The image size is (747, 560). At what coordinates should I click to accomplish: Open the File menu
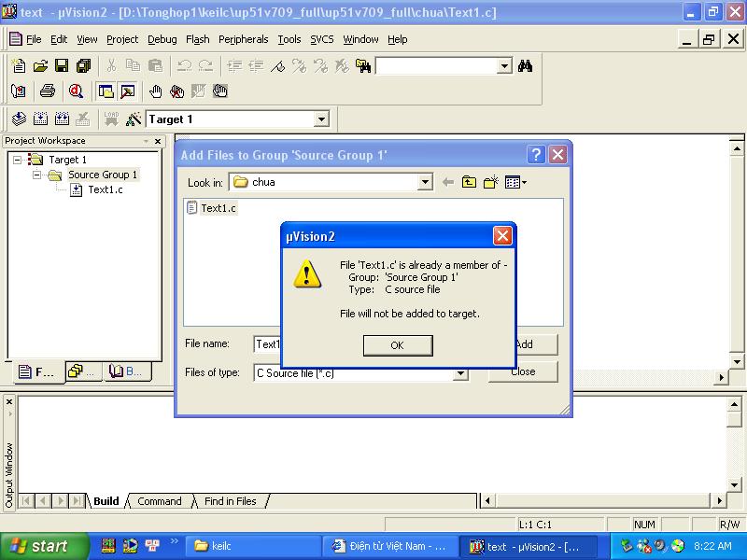[x=34, y=39]
